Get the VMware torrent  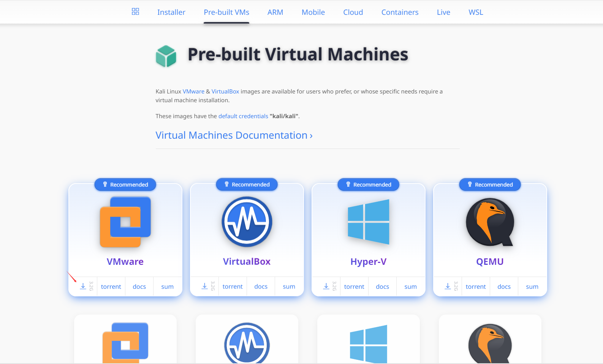pos(111,287)
